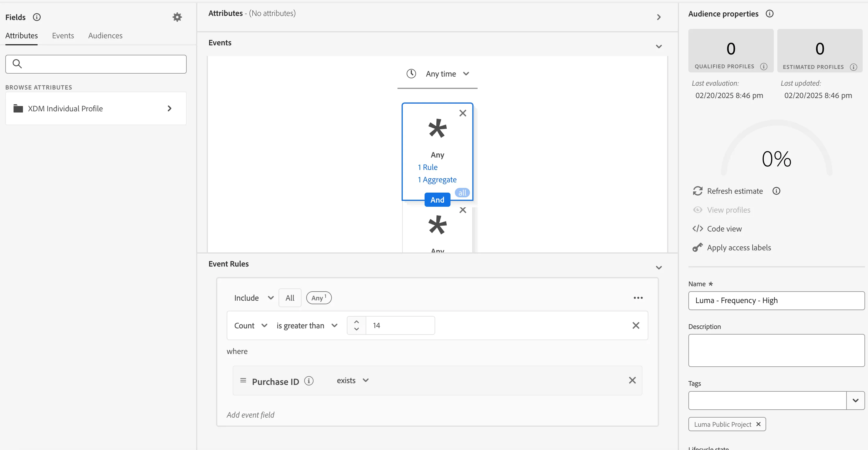
Task: Click the all badge on event card
Action: 462,193
